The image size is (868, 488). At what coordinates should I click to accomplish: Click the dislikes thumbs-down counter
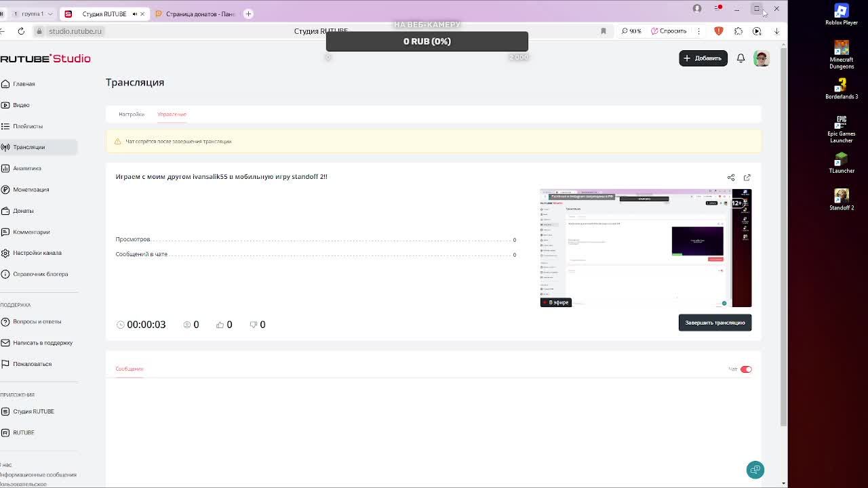(257, 325)
